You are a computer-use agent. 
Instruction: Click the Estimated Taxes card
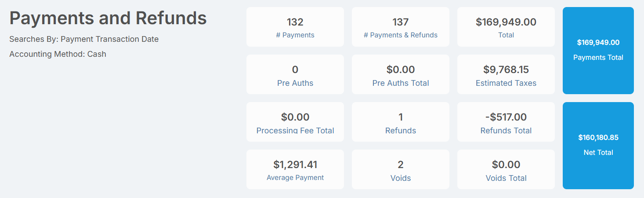point(506,74)
